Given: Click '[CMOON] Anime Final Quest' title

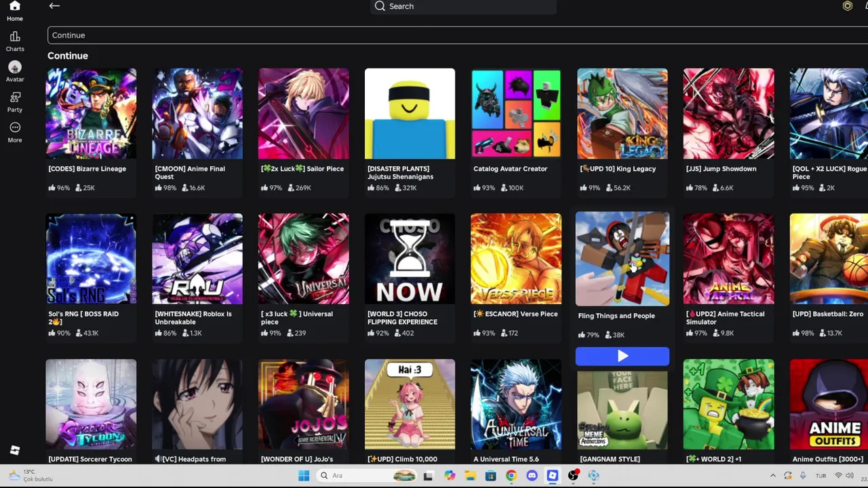Looking at the screenshot, I should [x=190, y=173].
